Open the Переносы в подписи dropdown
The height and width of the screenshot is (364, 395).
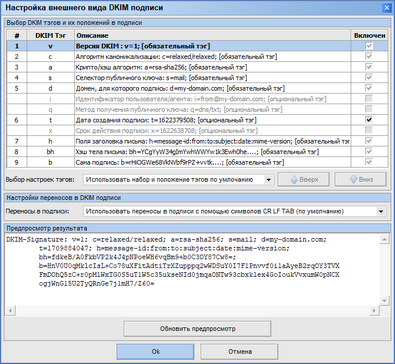[x=235, y=211]
